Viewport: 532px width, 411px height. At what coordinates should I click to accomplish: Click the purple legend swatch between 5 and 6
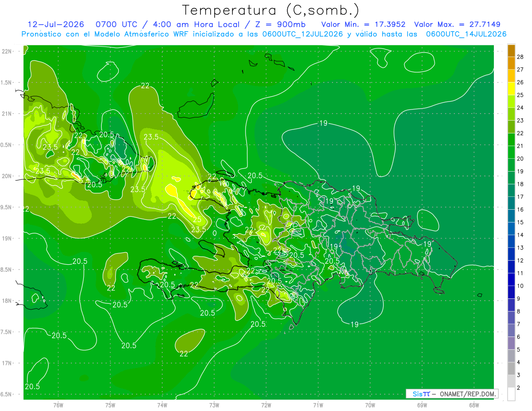click(x=511, y=343)
